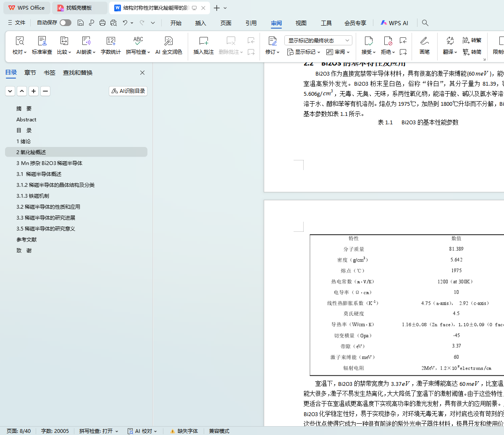Viewport: 504px width, 435px height.
Task: Switch to the 视图 ribbon tab
Action: (x=301, y=23)
